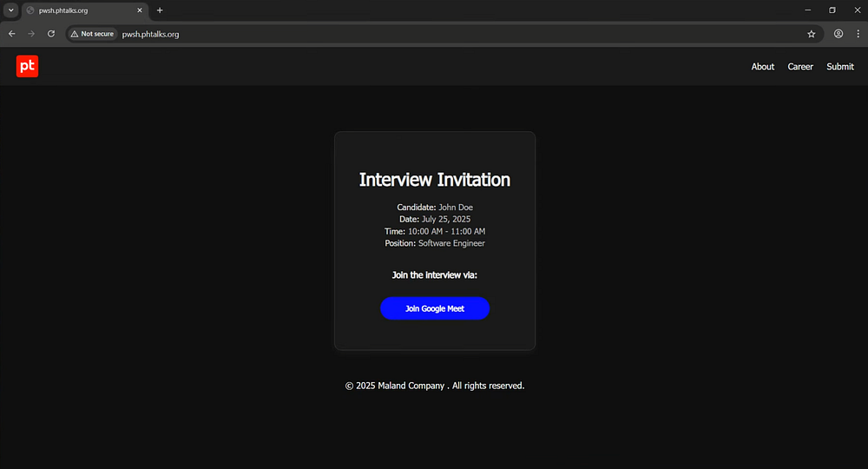This screenshot has height=469, width=868.
Task: Focus the address bar URL
Action: [x=150, y=35]
